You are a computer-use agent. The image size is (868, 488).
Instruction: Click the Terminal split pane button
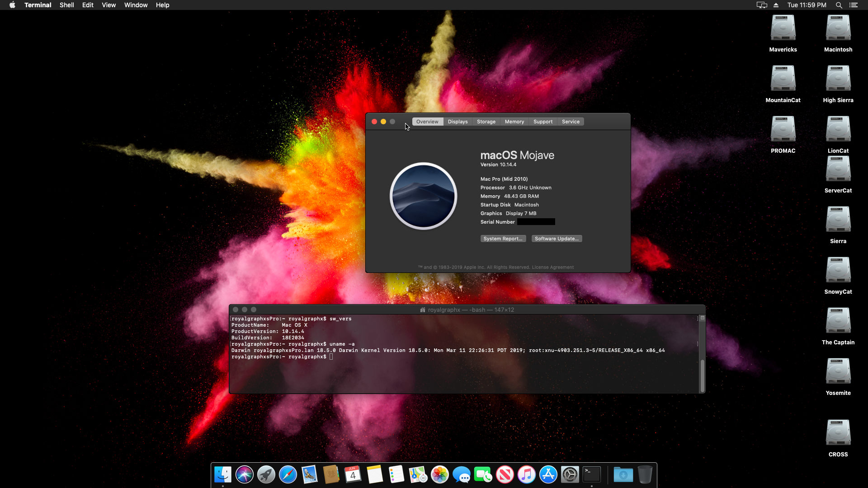[702, 318]
